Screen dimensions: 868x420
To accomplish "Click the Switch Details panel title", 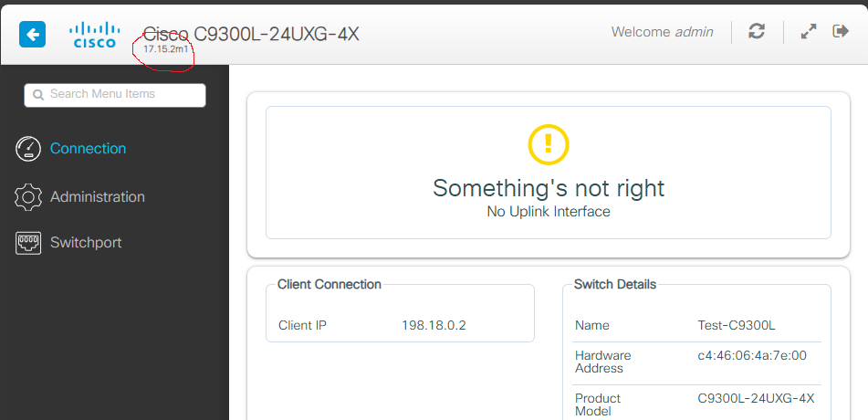I will point(615,285).
